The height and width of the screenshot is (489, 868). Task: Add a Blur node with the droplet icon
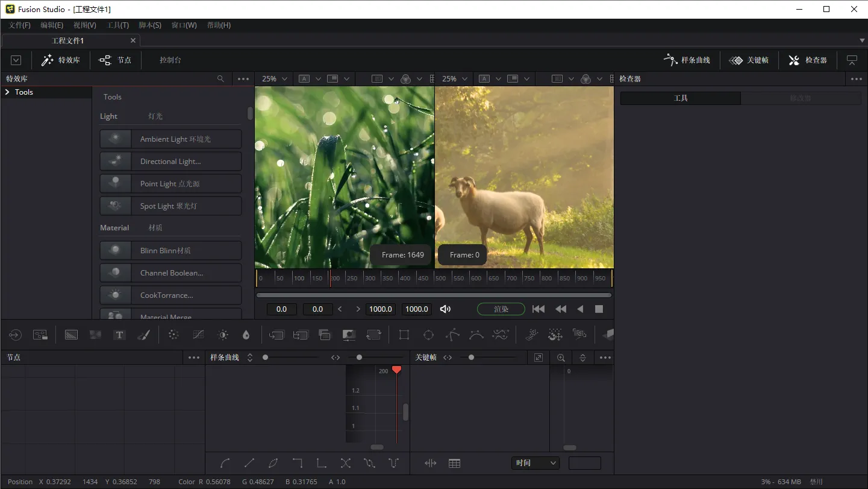click(x=246, y=335)
